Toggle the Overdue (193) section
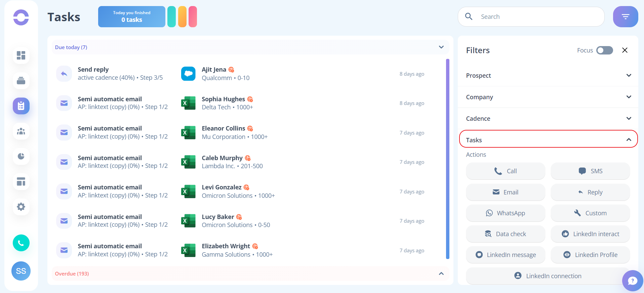The image size is (644, 293). click(250, 273)
